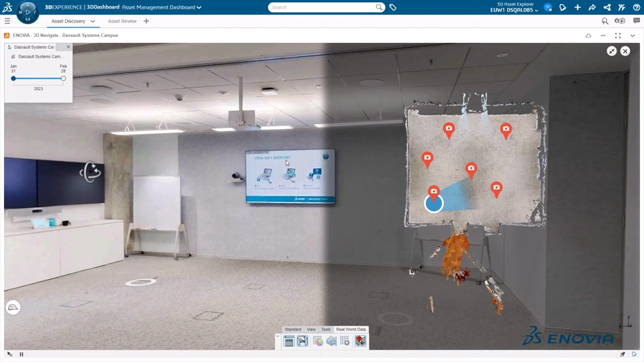Collapse the bottom action bar with the chevron
The image size is (644, 362).
point(278,337)
